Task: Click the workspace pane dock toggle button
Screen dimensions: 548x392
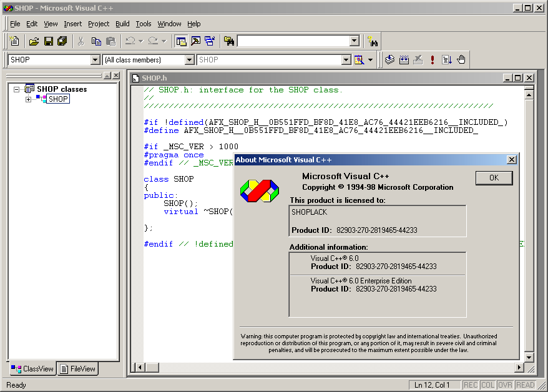Action: click(107, 76)
